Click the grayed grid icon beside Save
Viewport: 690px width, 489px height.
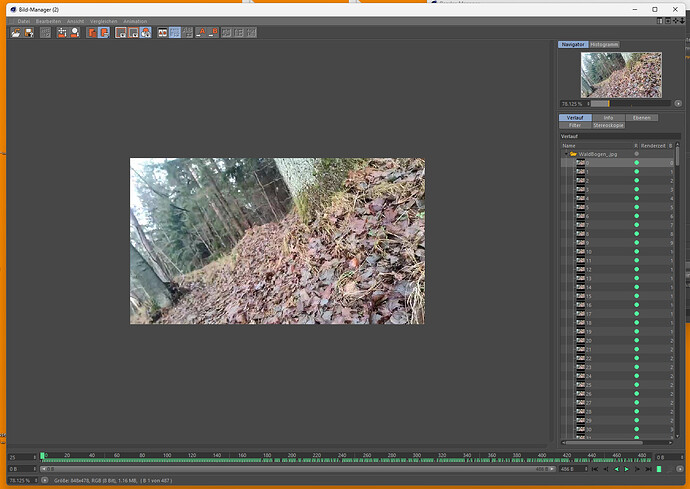(x=45, y=33)
